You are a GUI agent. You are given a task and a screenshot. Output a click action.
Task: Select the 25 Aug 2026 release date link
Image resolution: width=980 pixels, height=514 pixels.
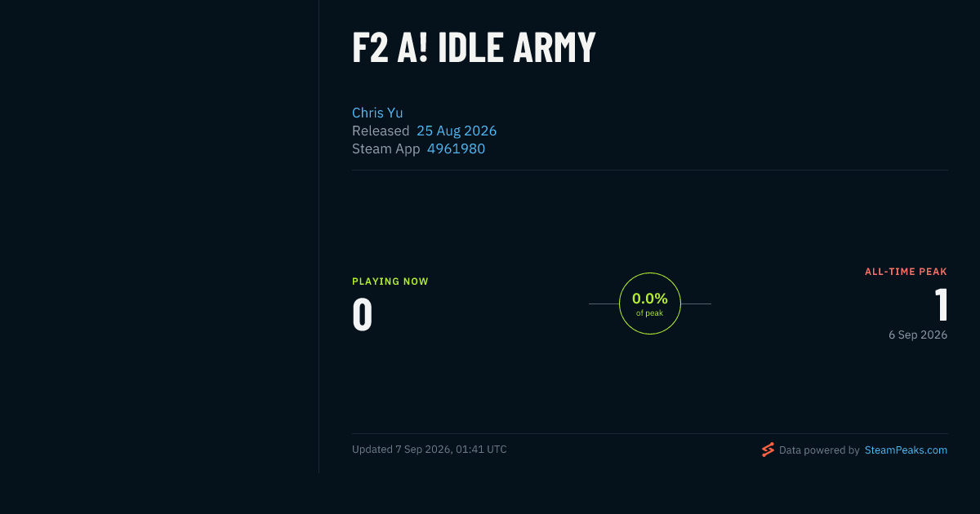pyautogui.click(x=457, y=131)
